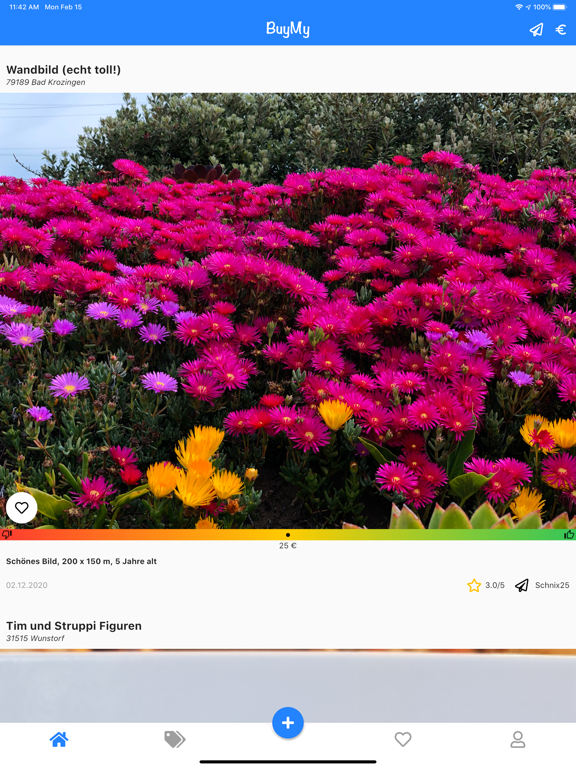This screenshot has width=576, height=768.
Task: Add new listing with plus button
Action: pos(288,722)
